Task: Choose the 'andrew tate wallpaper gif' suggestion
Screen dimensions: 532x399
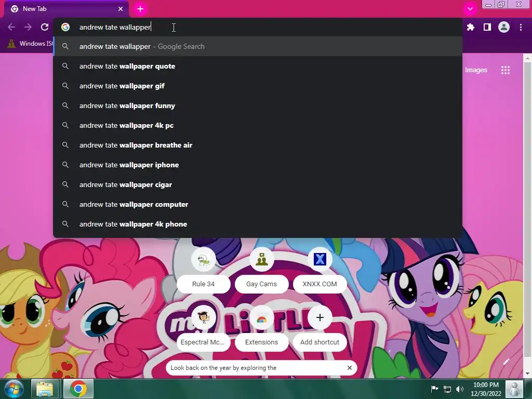Action: 258,86
